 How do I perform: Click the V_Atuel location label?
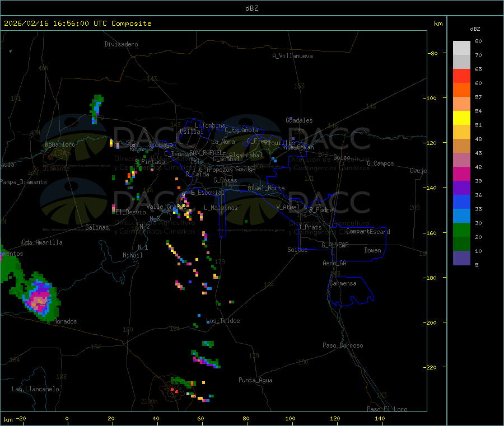(x=288, y=207)
